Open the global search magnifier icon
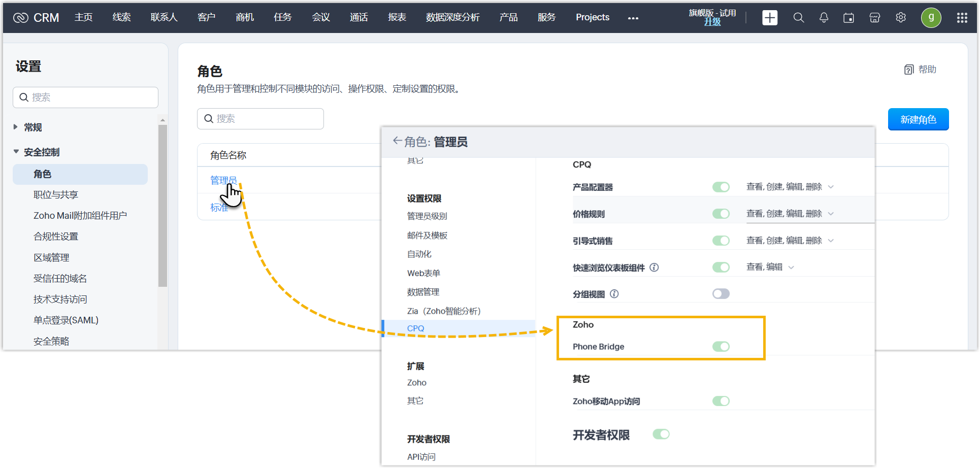The width and height of the screenshot is (980, 468). click(799, 18)
